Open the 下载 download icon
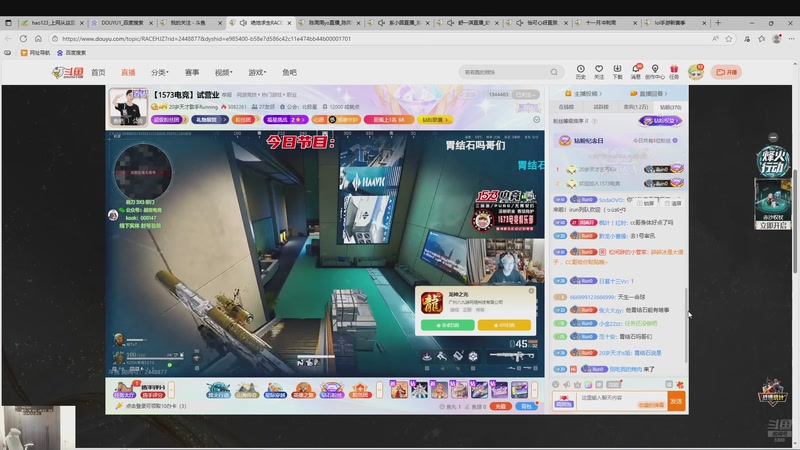Viewport: 800px width, 450px height. pyautogui.click(x=617, y=72)
